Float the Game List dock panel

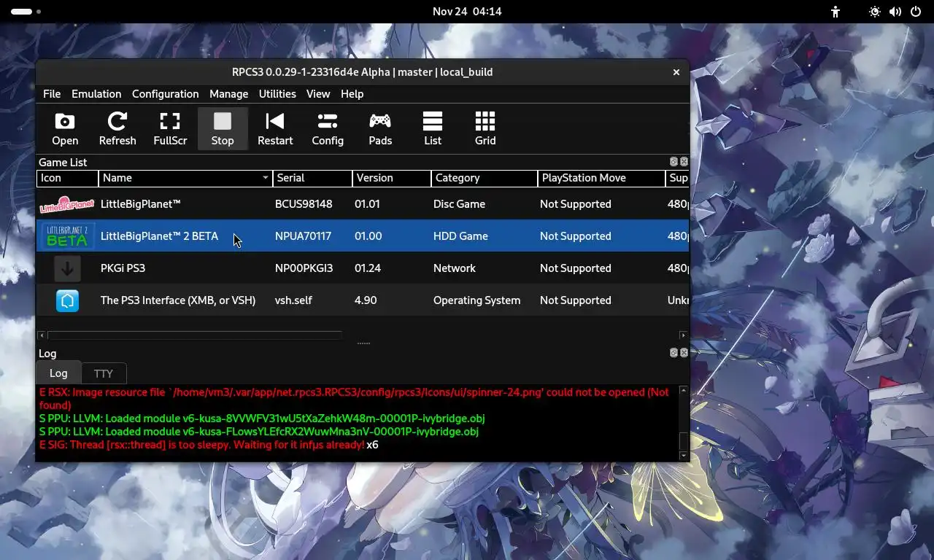tap(674, 162)
